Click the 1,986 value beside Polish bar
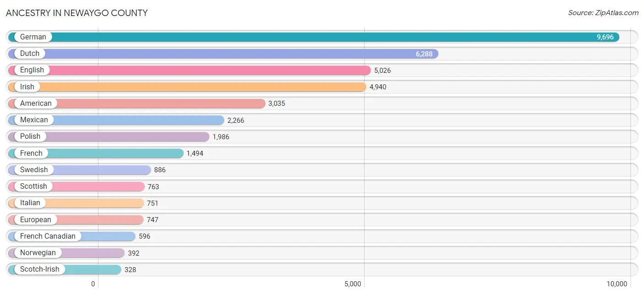644x295 pixels. (221, 137)
